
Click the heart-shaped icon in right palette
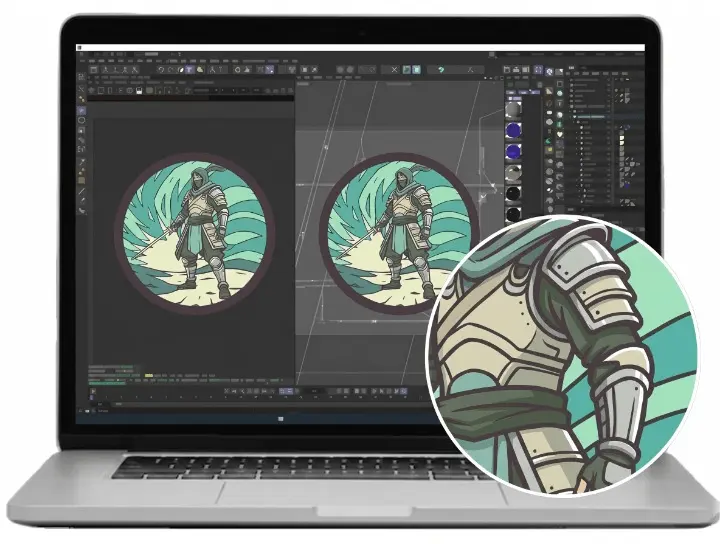point(560,135)
